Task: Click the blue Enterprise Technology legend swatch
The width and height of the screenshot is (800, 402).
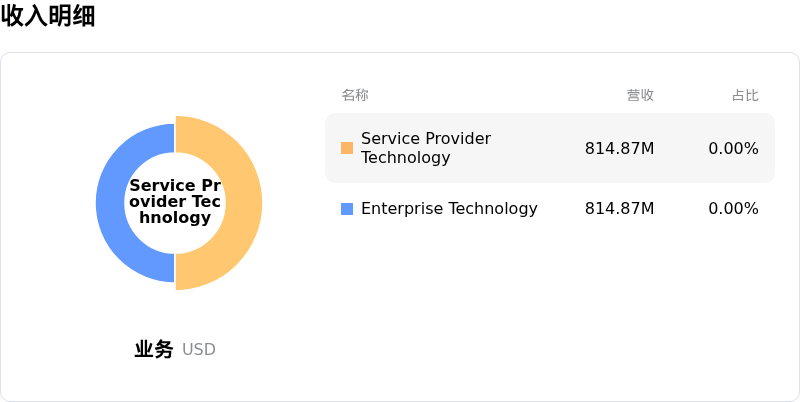Action: [347, 209]
